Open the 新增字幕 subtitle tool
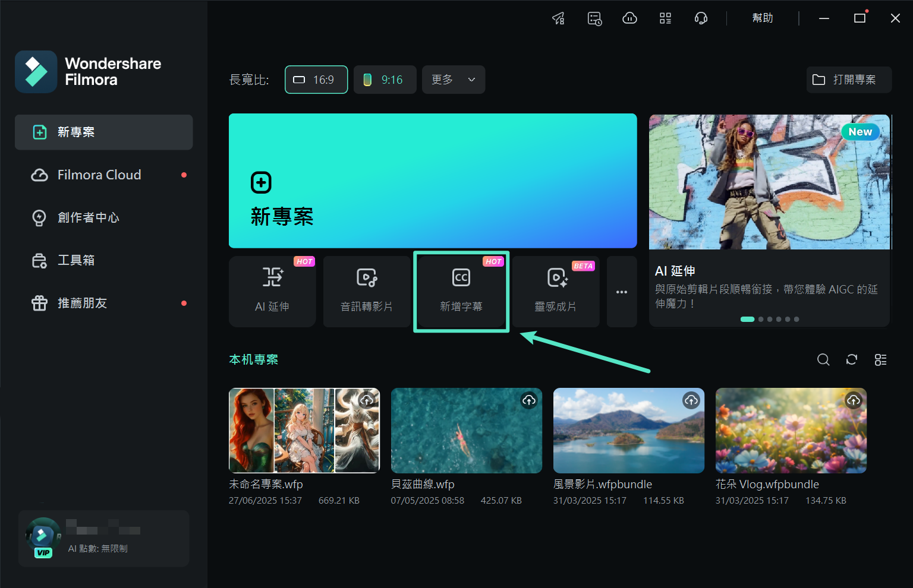913x588 pixels. [461, 291]
